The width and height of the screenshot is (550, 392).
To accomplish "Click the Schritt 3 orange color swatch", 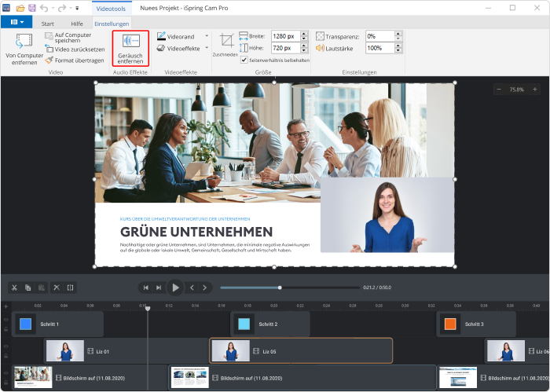I will (450, 324).
